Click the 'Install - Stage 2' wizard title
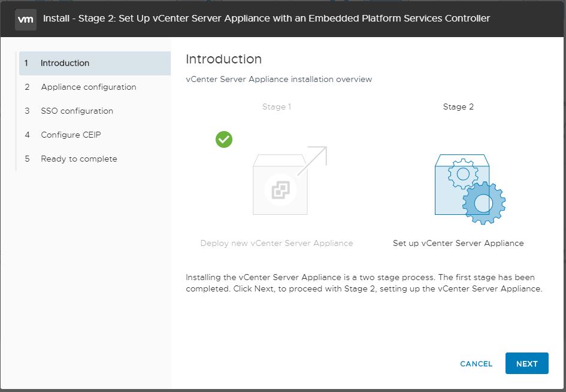The width and height of the screenshot is (566, 392). point(267,19)
